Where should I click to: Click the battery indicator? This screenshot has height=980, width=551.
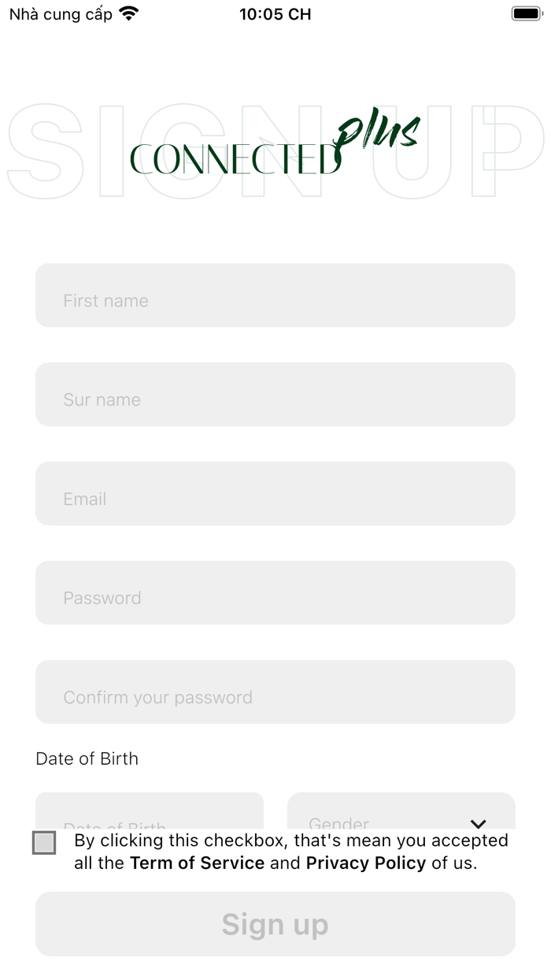point(526,13)
